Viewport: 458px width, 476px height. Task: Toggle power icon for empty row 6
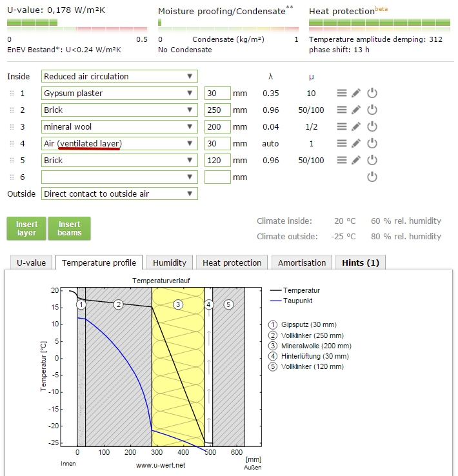point(372,177)
